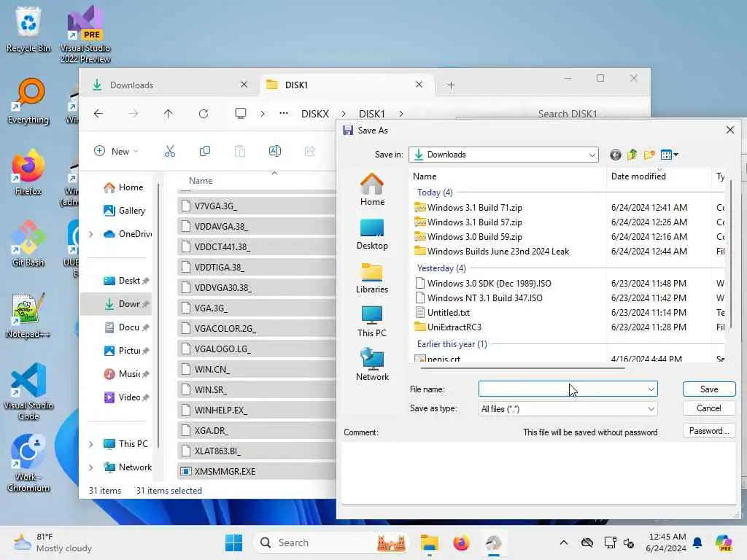Go back in File Explorer
The width and height of the screenshot is (747, 560).
[x=98, y=114]
